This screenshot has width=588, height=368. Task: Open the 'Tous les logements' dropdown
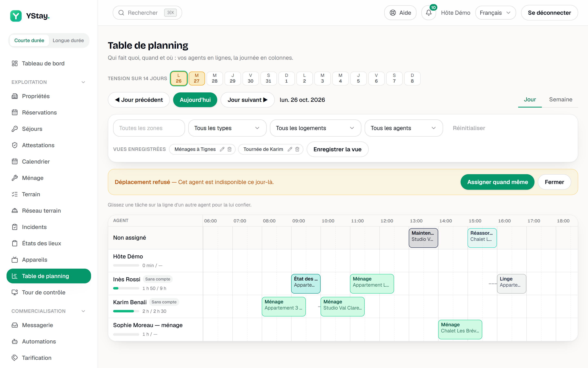tap(315, 128)
